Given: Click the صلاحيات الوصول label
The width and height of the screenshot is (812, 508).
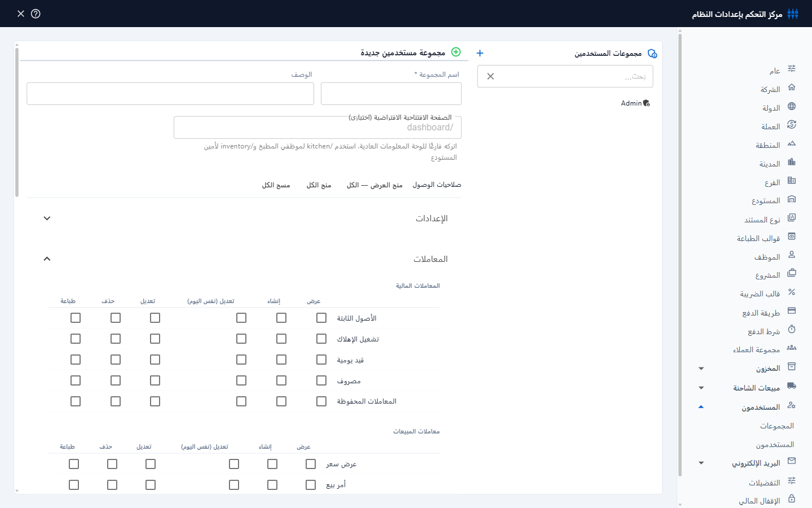Looking at the screenshot, I should pos(437,185).
